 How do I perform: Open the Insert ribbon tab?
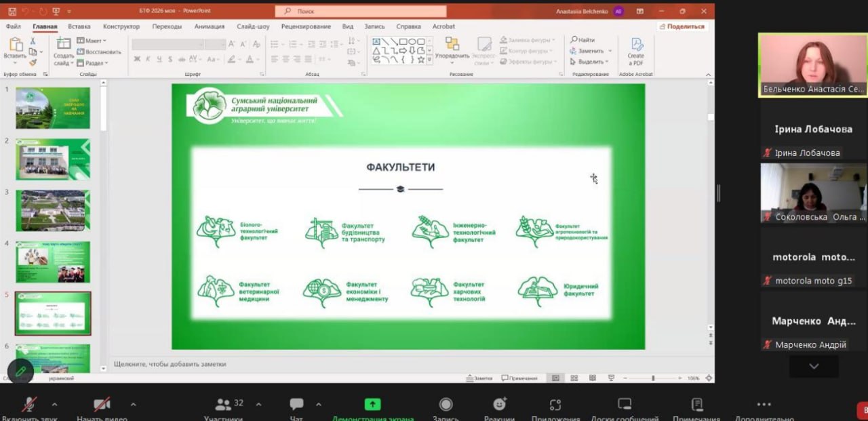[x=79, y=26]
